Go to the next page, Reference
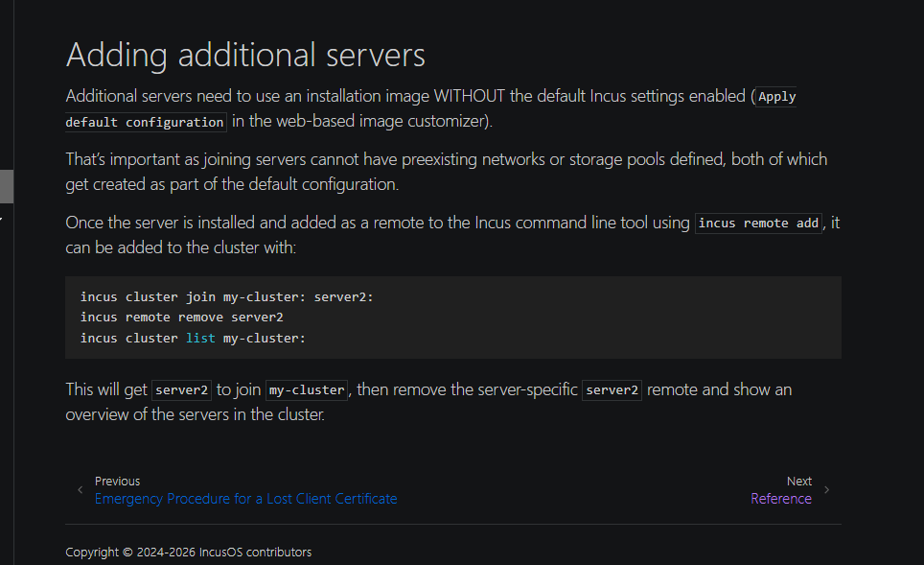The image size is (924, 565). (780, 499)
